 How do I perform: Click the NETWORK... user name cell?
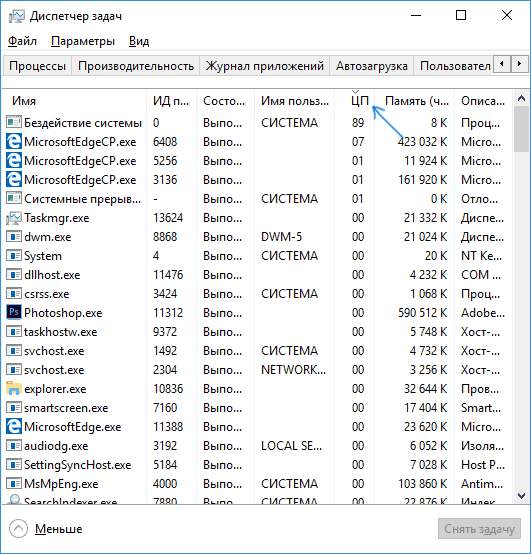293,370
